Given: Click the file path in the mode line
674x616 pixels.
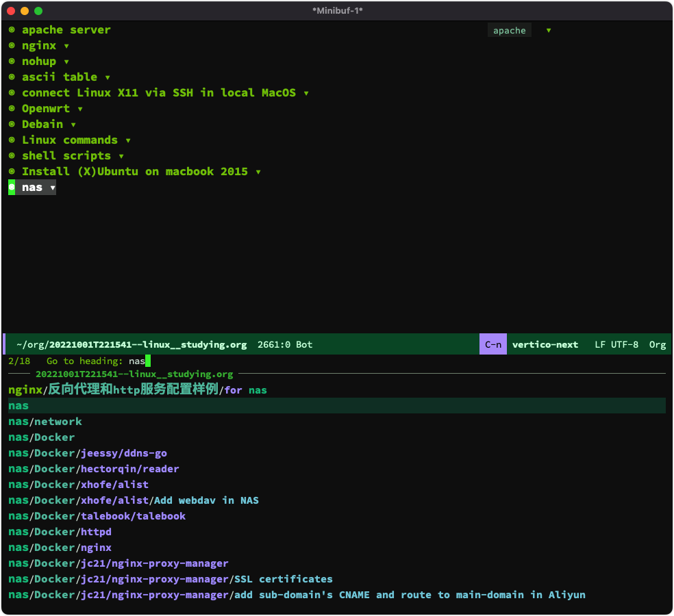Looking at the screenshot, I should pyautogui.click(x=132, y=344).
